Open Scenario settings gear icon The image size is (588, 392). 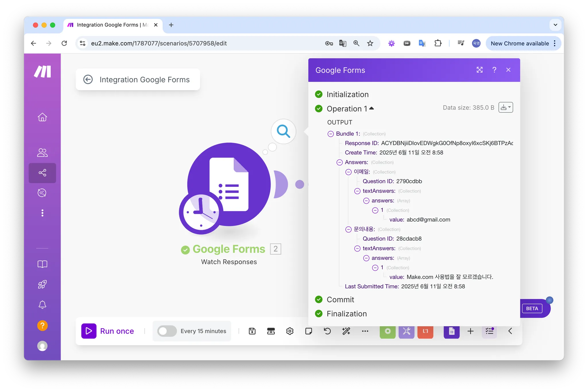[x=290, y=331]
